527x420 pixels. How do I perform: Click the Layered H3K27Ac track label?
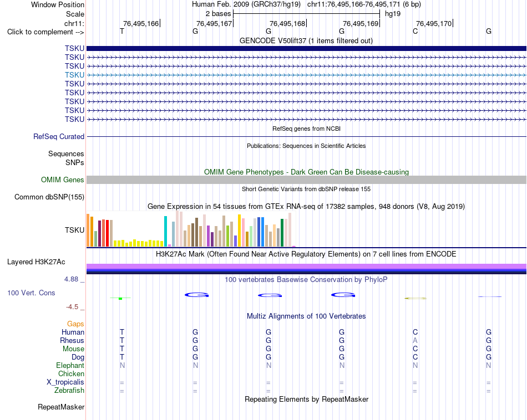36,262
